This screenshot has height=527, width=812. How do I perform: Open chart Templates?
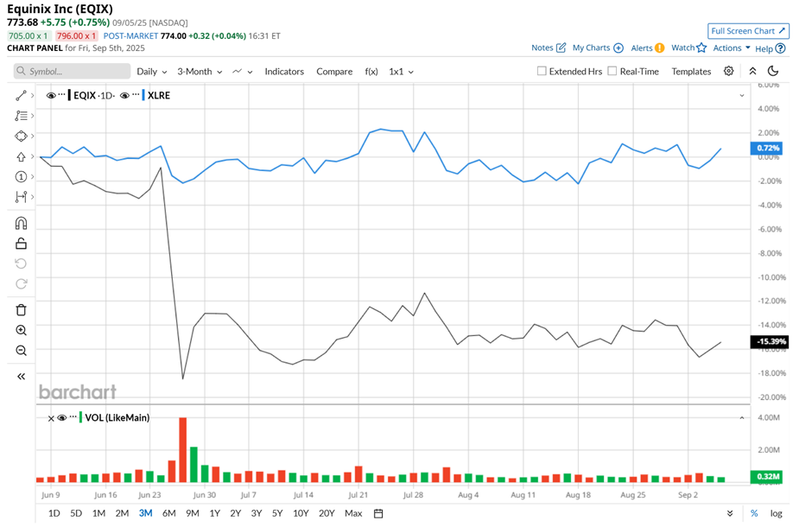[691, 72]
